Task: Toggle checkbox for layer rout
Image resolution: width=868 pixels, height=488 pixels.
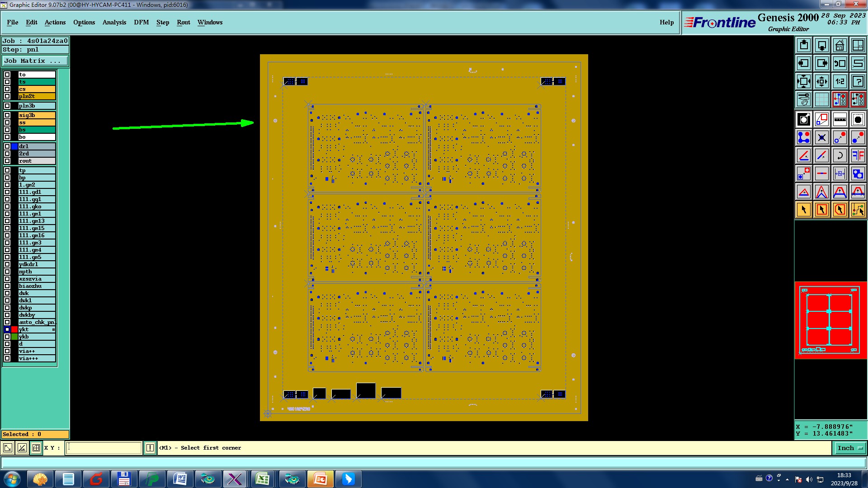Action: click(x=7, y=161)
